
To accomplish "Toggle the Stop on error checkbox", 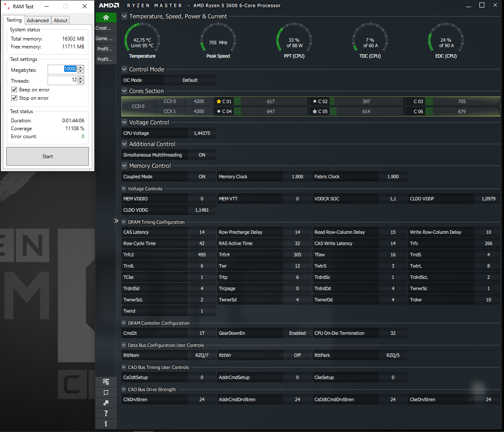I will pos(14,98).
